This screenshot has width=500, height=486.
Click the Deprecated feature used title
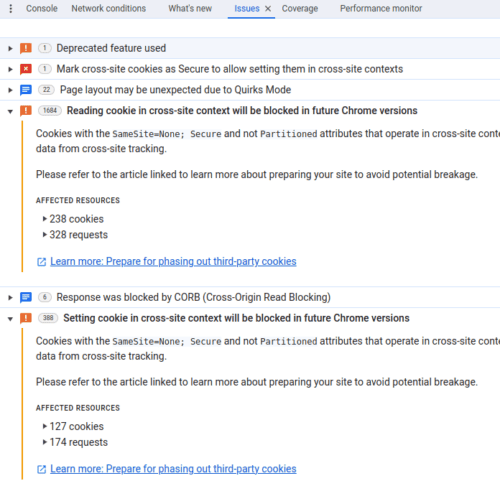click(x=111, y=48)
